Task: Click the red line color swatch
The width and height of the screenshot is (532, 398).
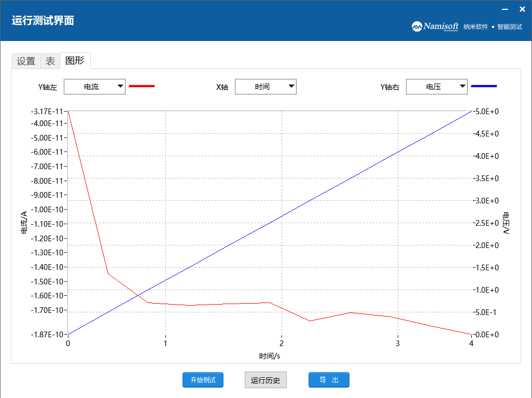Action: [x=142, y=86]
